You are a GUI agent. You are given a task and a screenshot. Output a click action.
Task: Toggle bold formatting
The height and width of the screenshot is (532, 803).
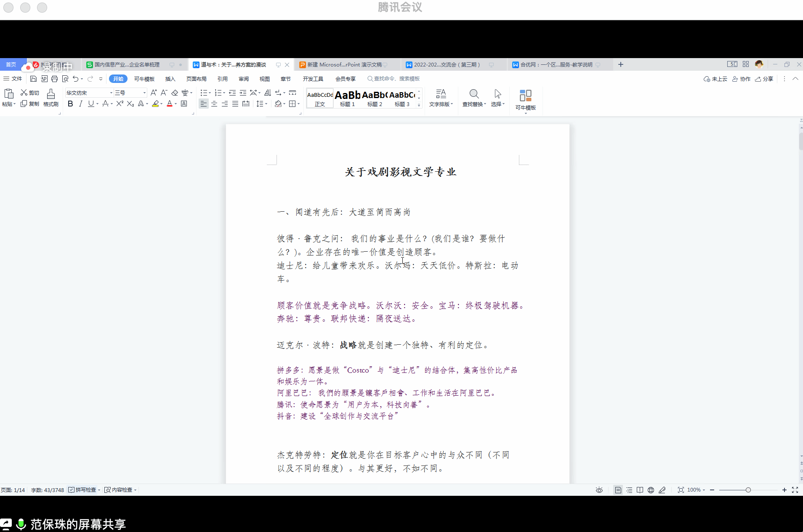point(70,104)
